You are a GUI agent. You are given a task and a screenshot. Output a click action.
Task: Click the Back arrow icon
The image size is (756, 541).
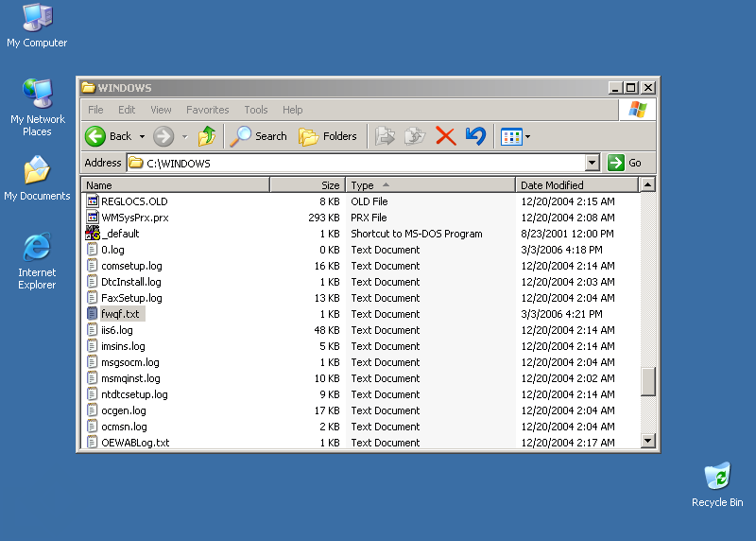coord(95,136)
